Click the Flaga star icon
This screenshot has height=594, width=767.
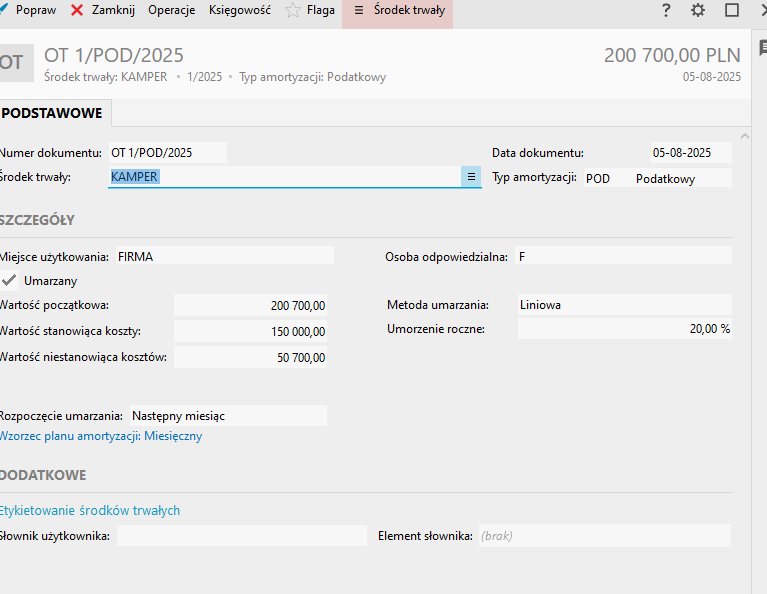(x=293, y=10)
